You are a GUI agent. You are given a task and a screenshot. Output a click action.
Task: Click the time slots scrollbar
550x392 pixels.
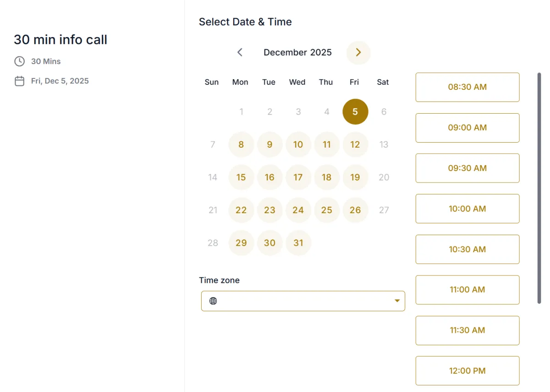tap(539, 188)
